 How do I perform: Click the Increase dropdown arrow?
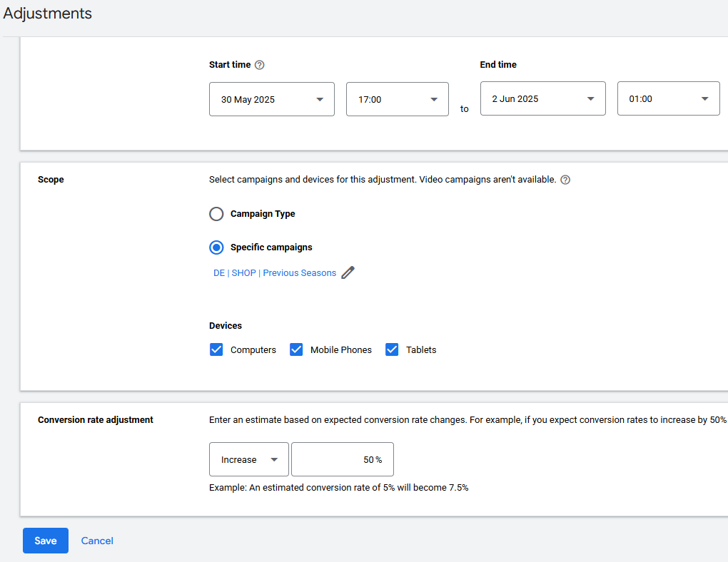(x=274, y=459)
